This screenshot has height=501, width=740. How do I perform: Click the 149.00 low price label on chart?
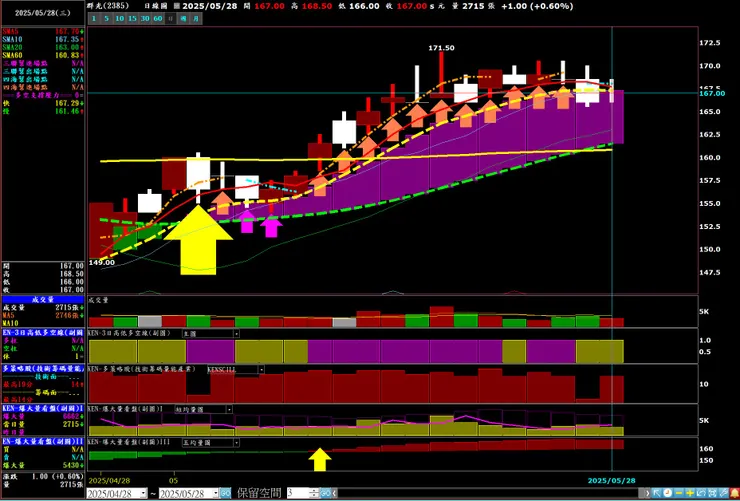pos(101,262)
